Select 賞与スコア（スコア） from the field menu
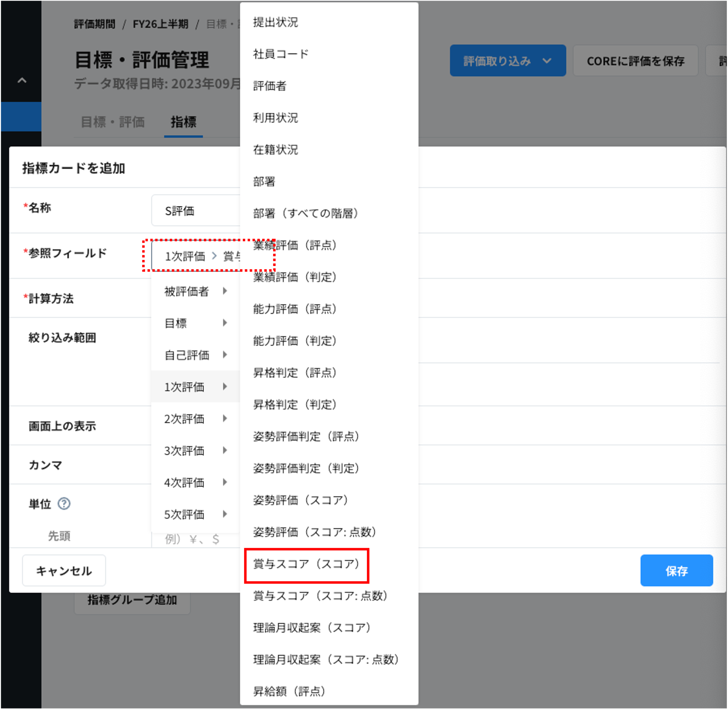728x709 pixels. click(306, 565)
